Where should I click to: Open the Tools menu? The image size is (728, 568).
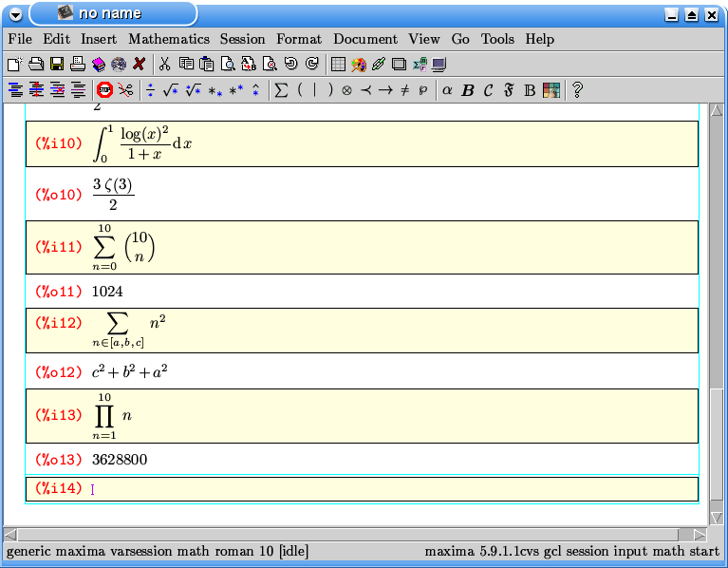click(497, 39)
